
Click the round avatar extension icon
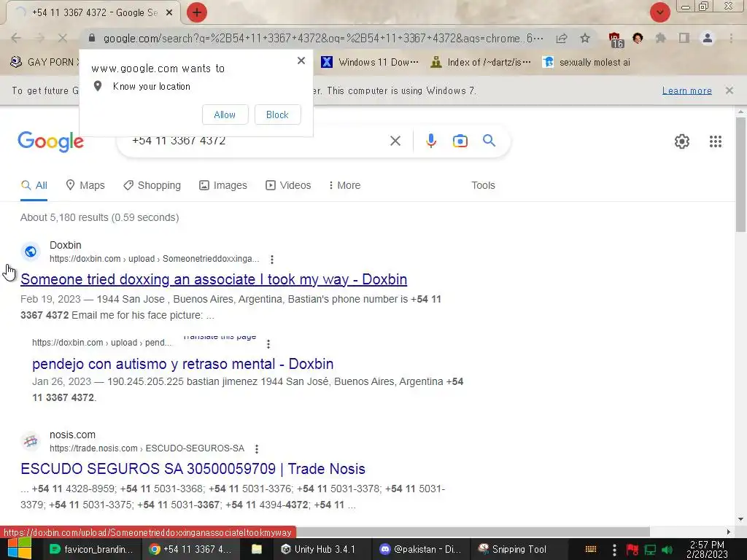click(638, 38)
